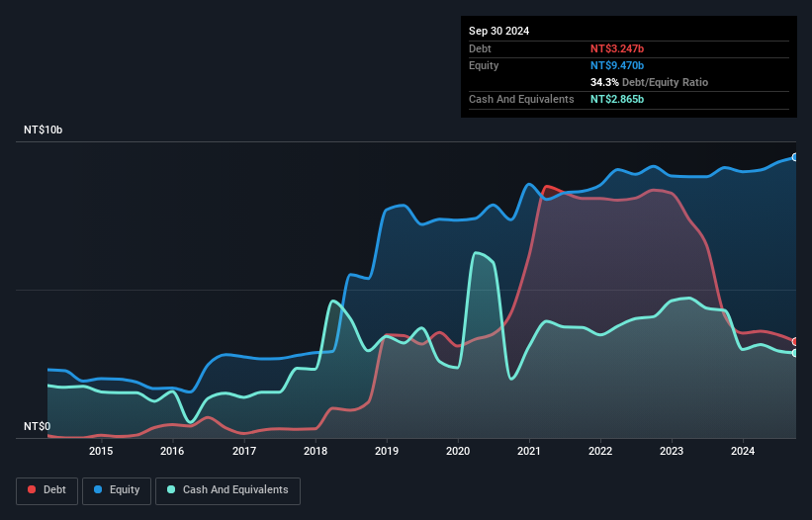Click the NT$0 y-axis label

pos(38,426)
